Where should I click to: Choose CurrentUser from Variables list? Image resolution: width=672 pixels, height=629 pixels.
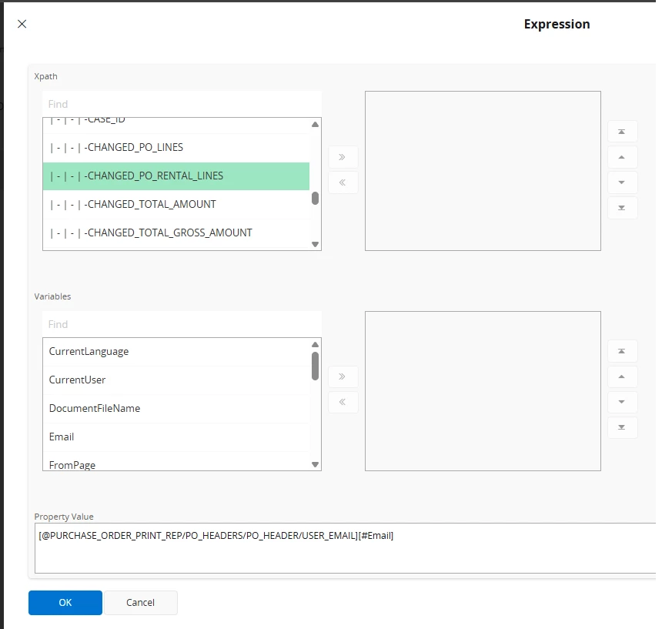[x=176, y=380]
